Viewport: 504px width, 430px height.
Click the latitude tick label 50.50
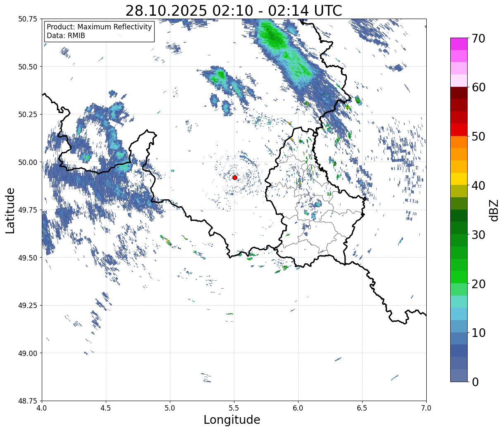coord(28,67)
